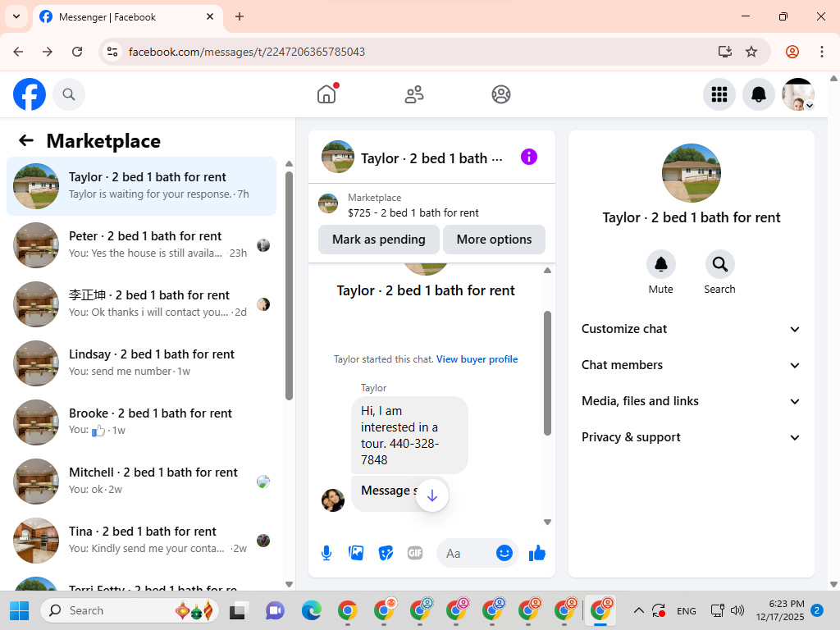This screenshot has height=630, width=840.
Task: Open site information icon in address bar
Action: click(112, 52)
